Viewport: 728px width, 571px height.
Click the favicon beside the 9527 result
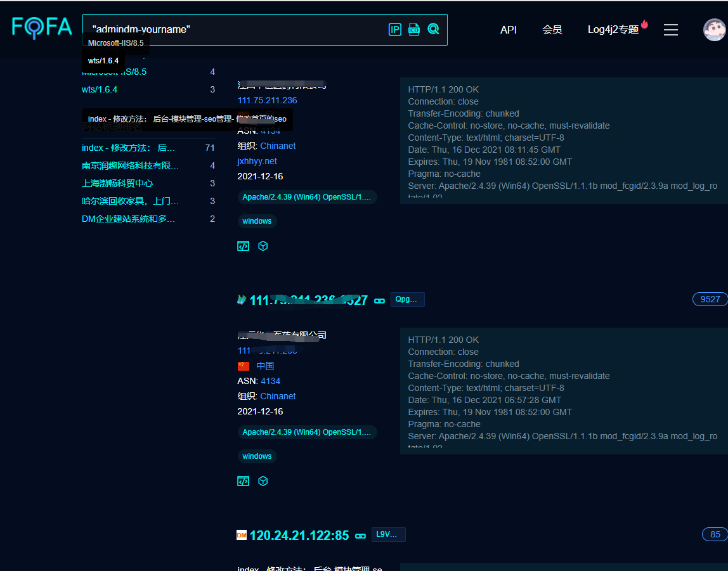[242, 300]
